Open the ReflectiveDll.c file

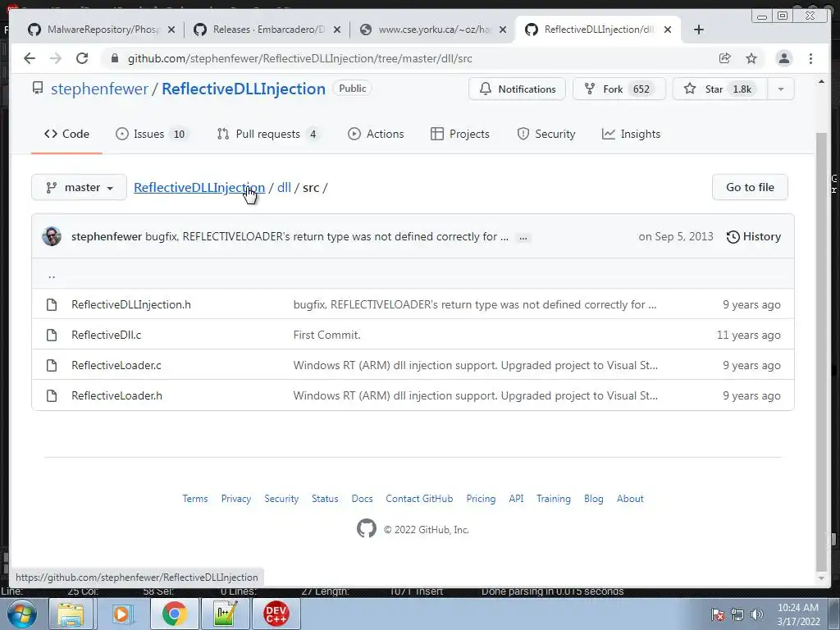point(107,335)
